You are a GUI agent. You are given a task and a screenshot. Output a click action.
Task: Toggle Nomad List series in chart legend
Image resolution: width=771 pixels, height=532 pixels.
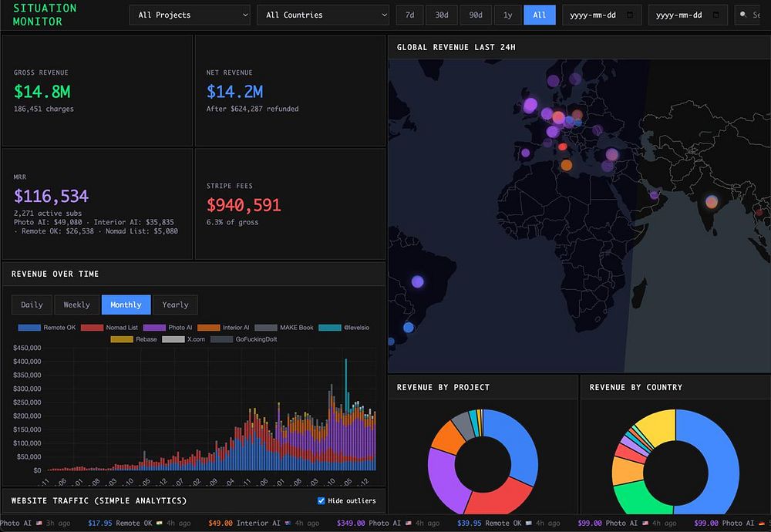(109, 328)
